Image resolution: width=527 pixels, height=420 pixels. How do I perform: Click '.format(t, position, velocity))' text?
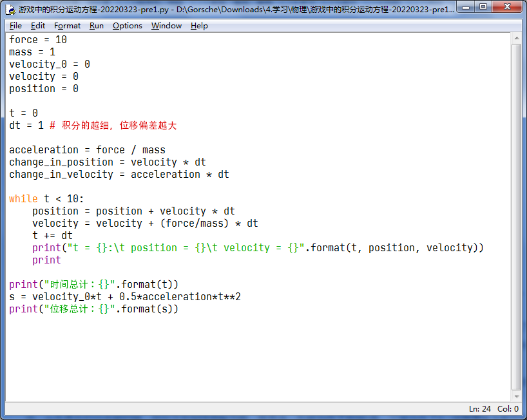pyautogui.click(x=394, y=248)
